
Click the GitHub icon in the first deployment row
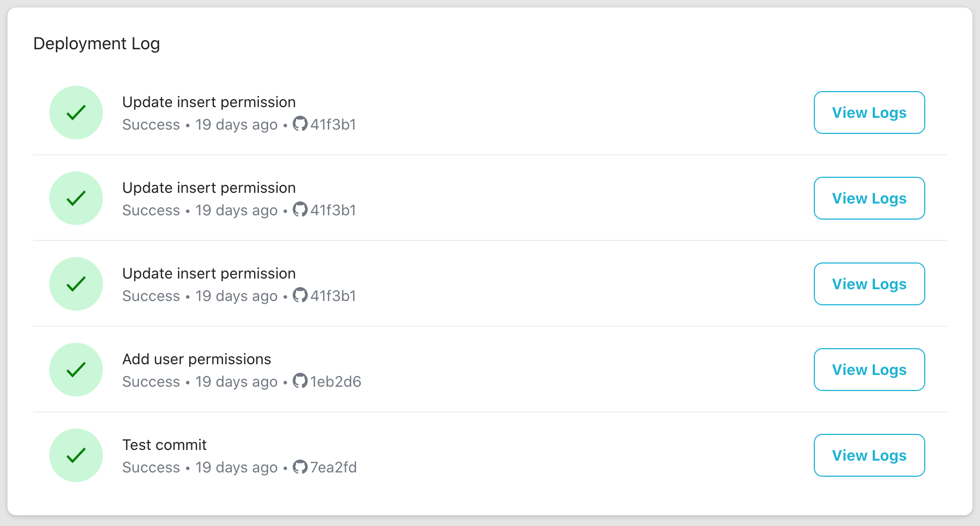point(300,124)
